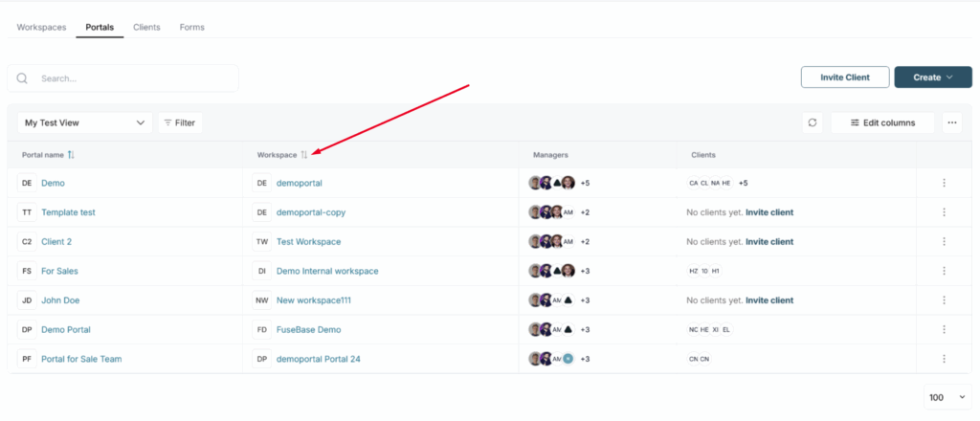Click Invite client link in Client 2 row
This screenshot has height=421, width=980.
[x=768, y=242]
